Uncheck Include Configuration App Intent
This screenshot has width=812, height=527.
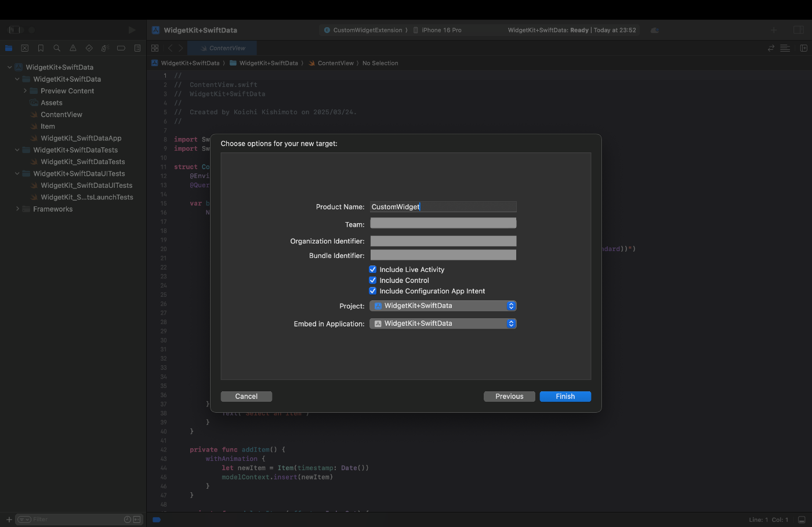pyautogui.click(x=373, y=291)
